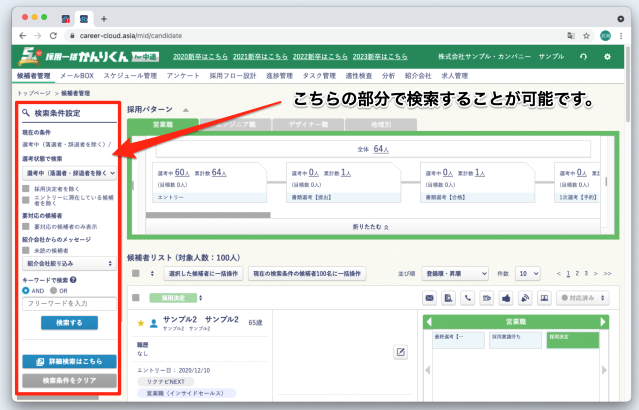Click the edit pencil icon beside サンプル2
The image size is (639, 410).
(401, 351)
